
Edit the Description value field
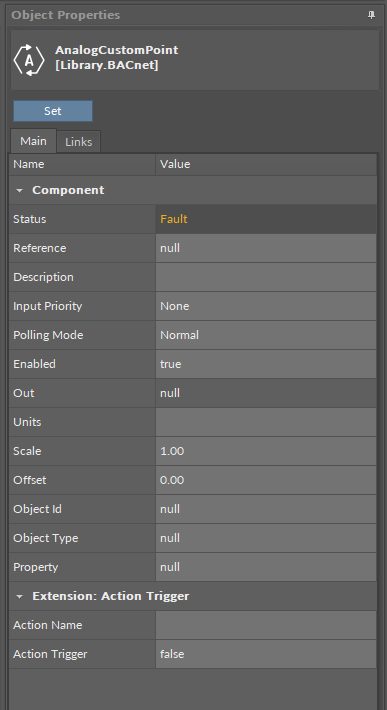(266, 277)
